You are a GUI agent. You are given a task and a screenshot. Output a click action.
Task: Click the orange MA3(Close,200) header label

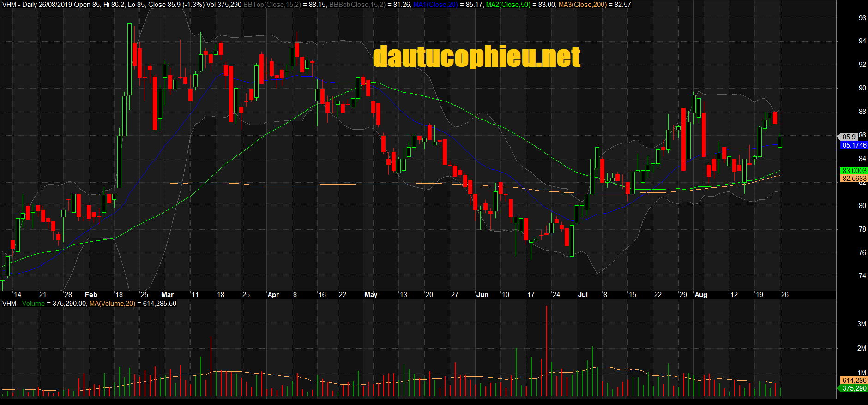point(582,5)
